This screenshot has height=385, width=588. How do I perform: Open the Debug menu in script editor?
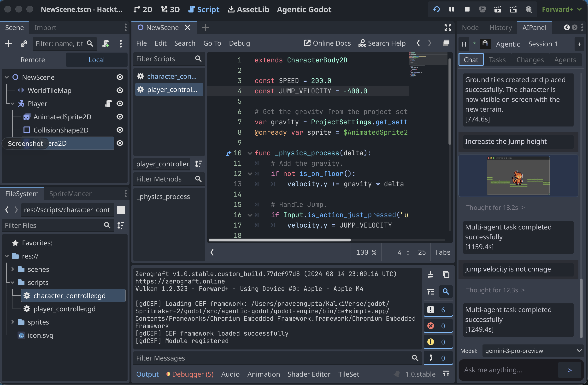click(x=239, y=43)
